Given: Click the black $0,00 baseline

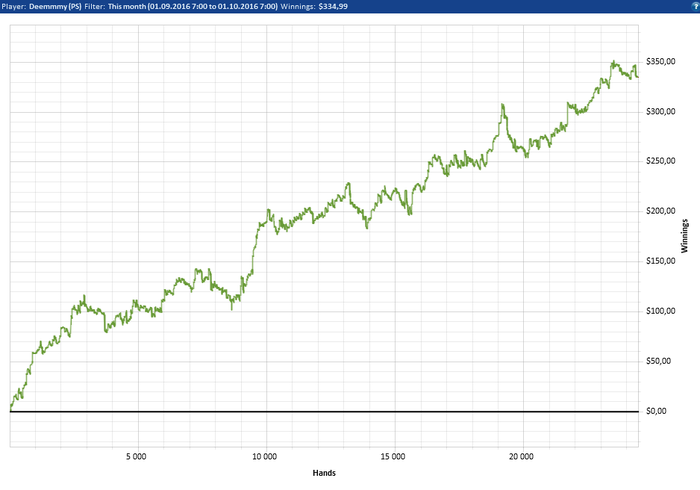Looking at the screenshot, I should click(x=324, y=411).
